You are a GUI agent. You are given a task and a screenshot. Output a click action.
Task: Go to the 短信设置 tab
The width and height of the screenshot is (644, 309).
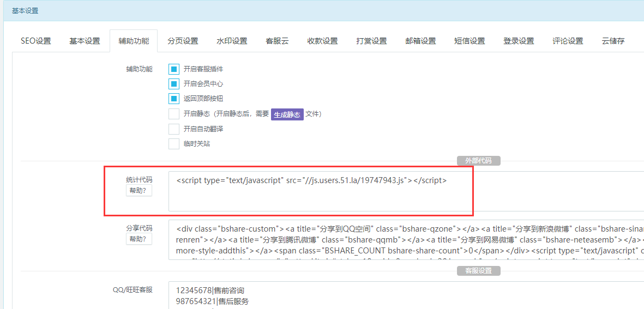(x=470, y=41)
